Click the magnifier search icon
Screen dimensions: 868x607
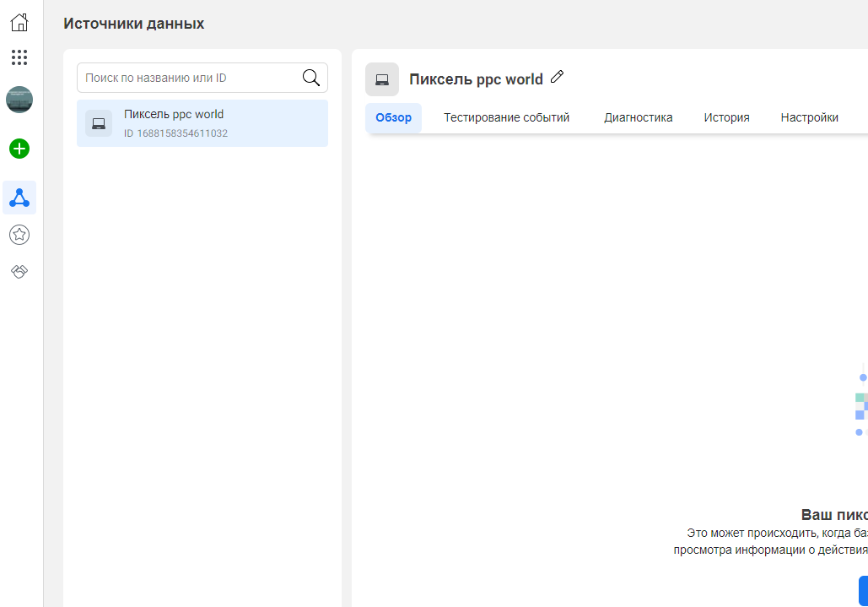(x=310, y=78)
